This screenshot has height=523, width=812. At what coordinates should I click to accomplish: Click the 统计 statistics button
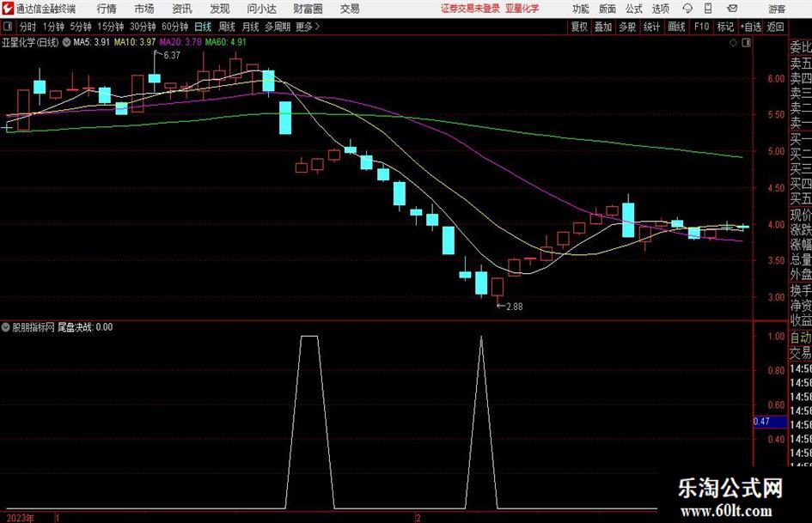point(651,27)
